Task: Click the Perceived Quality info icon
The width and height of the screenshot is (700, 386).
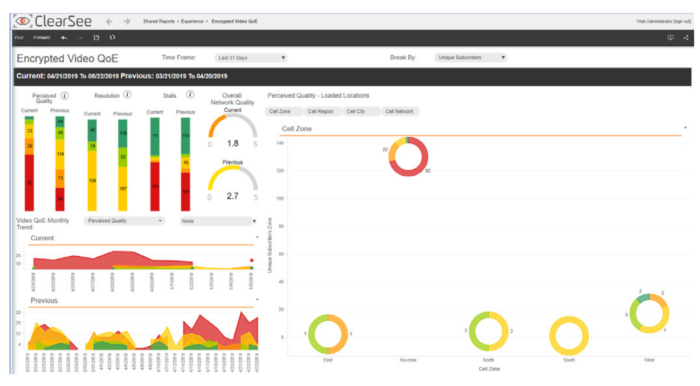Action: point(65,95)
